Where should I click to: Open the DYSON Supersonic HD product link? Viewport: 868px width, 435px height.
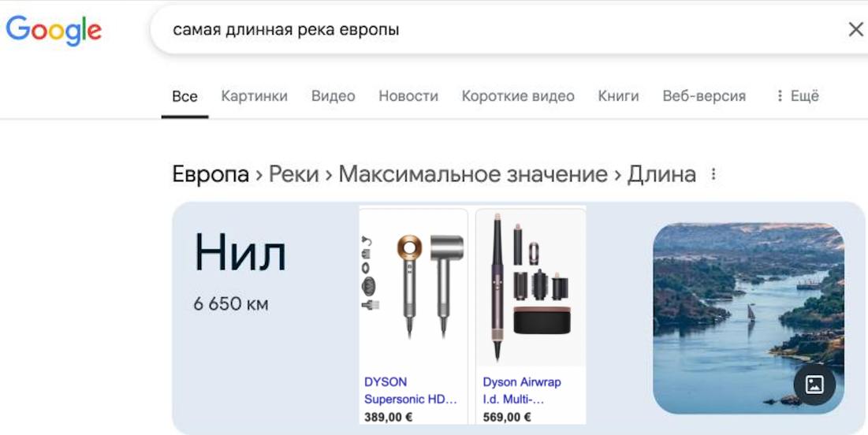pos(410,391)
